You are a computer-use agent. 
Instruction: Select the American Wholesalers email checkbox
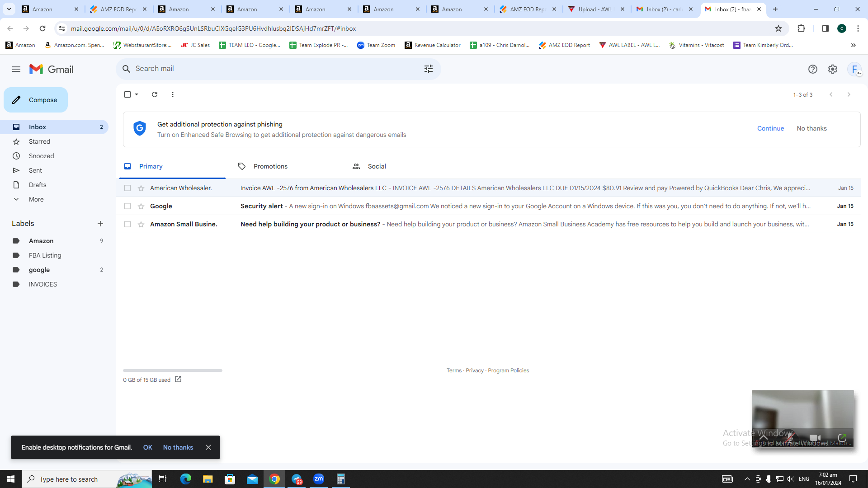coord(127,188)
